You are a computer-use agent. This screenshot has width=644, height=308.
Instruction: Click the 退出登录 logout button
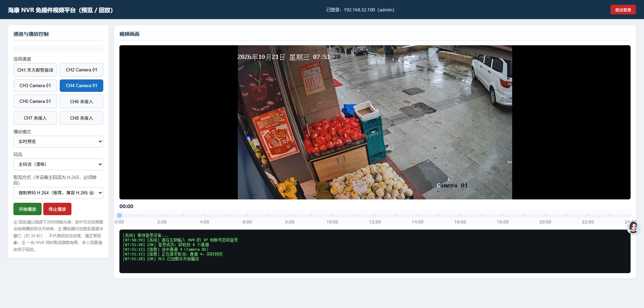(x=623, y=10)
